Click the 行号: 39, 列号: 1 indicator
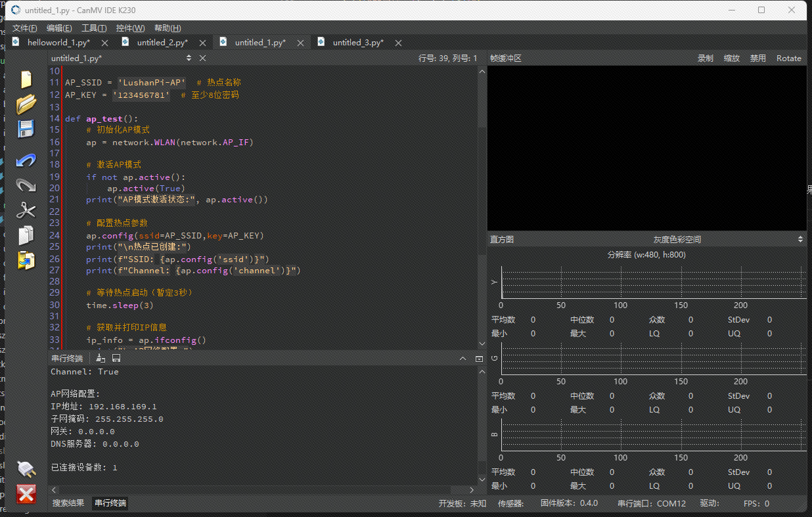Screen dimensions: 812x517 point(447,58)
